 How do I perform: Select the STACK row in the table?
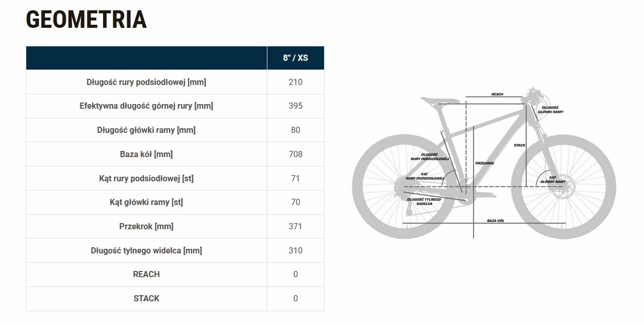146,298
